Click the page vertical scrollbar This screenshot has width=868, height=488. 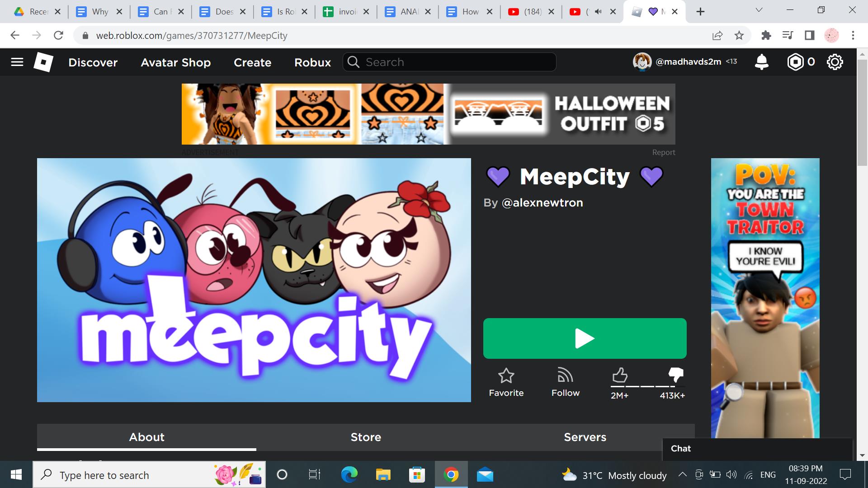point(862,113)
